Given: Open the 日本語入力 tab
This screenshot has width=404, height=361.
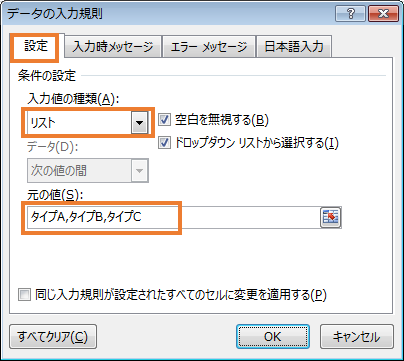Looking at the screenshot, I should click(x=294, y=46).
